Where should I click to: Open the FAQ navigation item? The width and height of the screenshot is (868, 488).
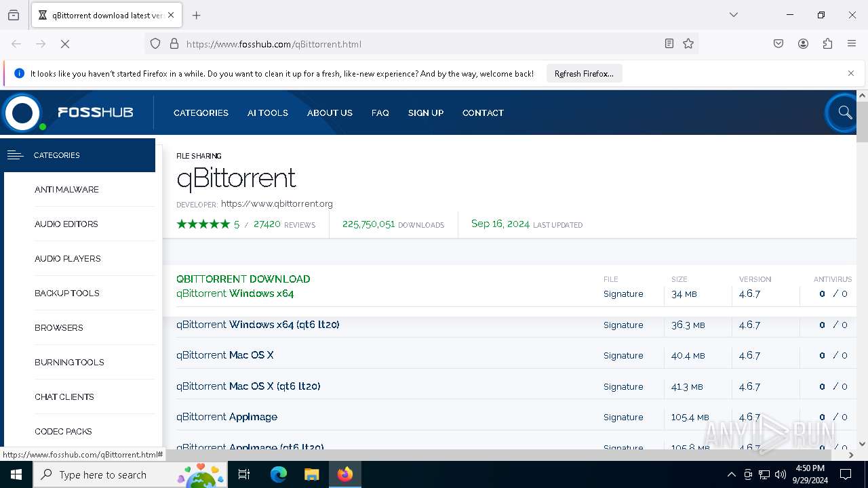(x=380, y=113)
